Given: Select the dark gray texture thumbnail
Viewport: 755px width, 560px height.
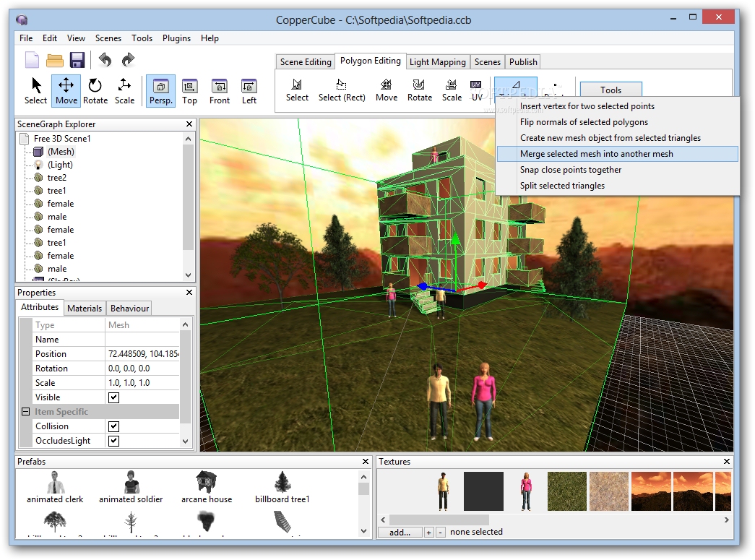Looking at the screenshot, I should tap(483, 491).
